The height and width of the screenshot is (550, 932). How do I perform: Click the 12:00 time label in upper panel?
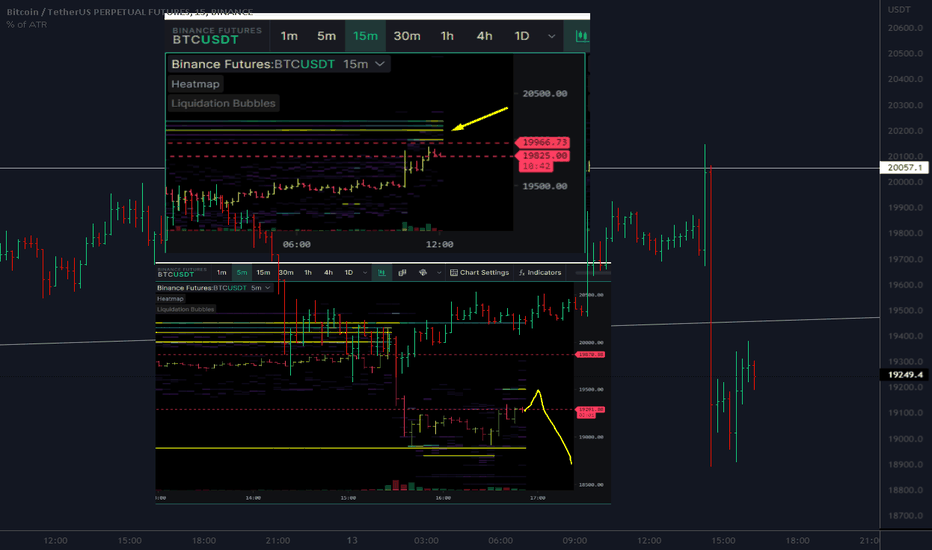[x=439, y=244]
